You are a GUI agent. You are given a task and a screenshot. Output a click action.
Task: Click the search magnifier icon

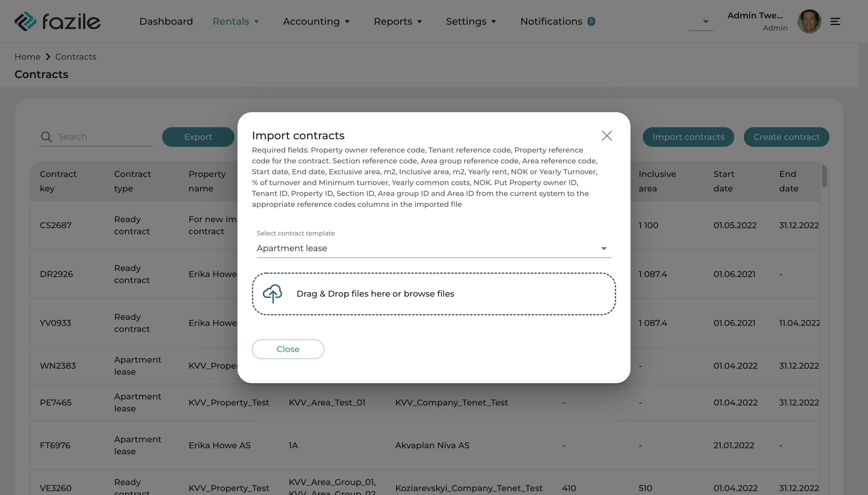pos(46,137)
